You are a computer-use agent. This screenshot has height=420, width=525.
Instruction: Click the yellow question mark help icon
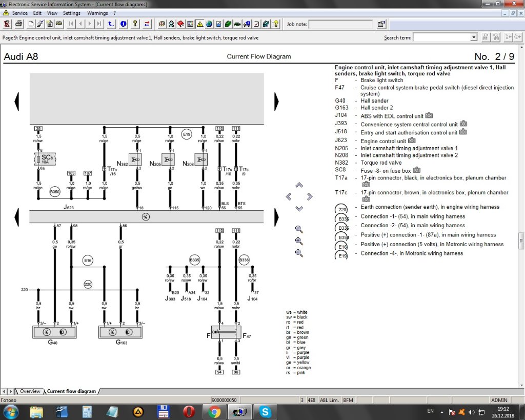[135, 24]
